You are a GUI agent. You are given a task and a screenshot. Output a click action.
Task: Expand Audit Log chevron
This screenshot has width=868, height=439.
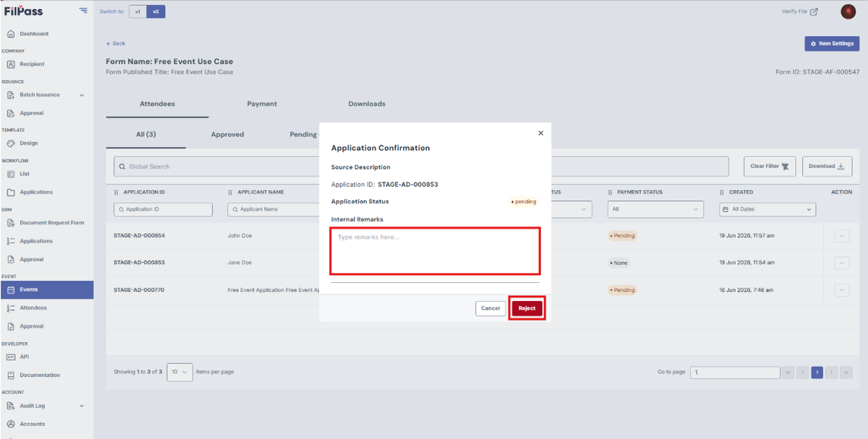pos(82,406)
